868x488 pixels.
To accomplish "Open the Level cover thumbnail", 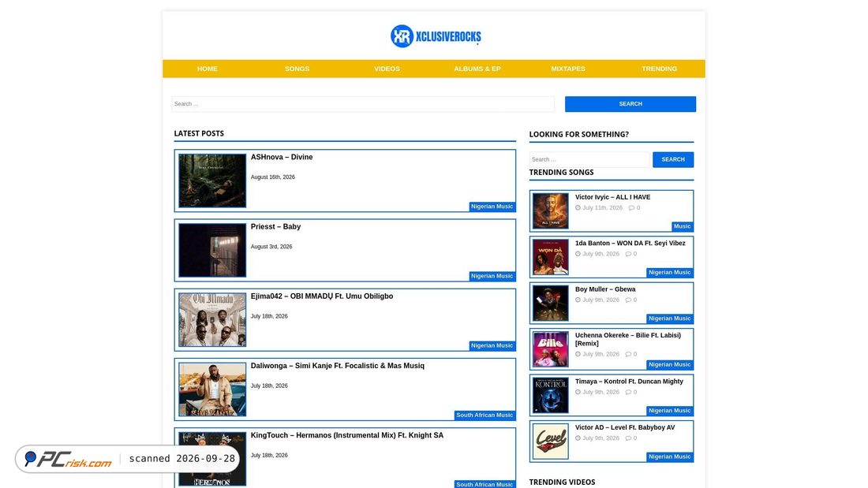I will click(550, 441).
